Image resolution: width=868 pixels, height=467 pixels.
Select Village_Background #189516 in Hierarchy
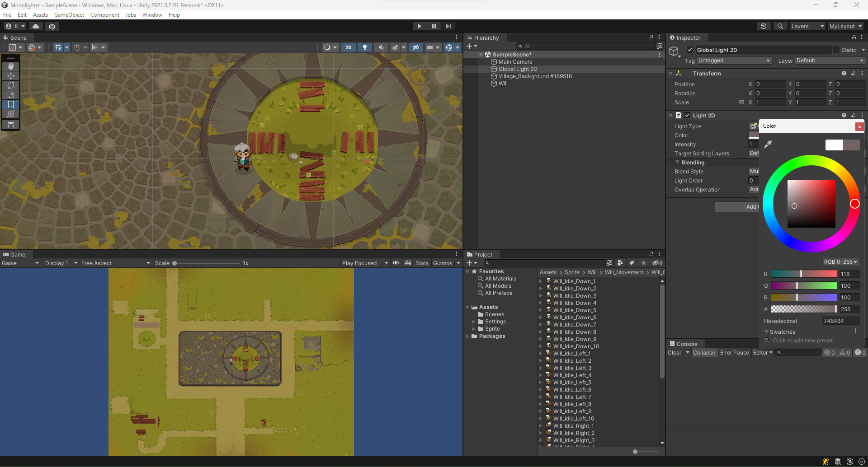[535, 76]
